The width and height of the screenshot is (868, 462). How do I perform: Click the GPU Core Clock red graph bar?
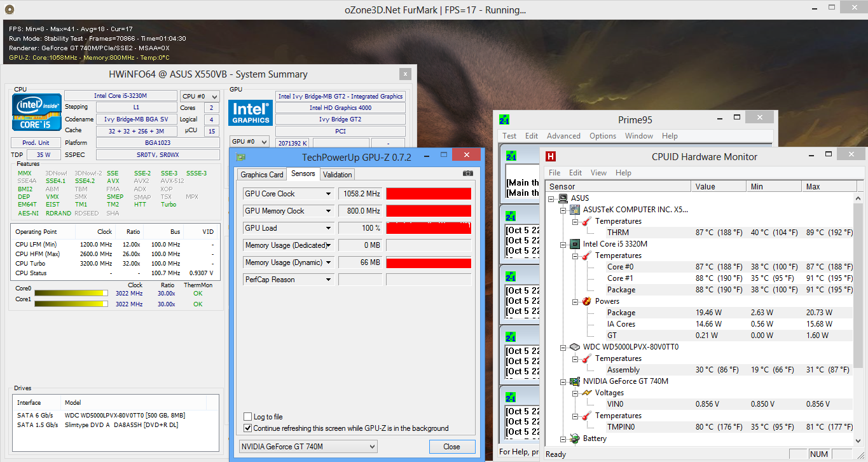point(429,194)
